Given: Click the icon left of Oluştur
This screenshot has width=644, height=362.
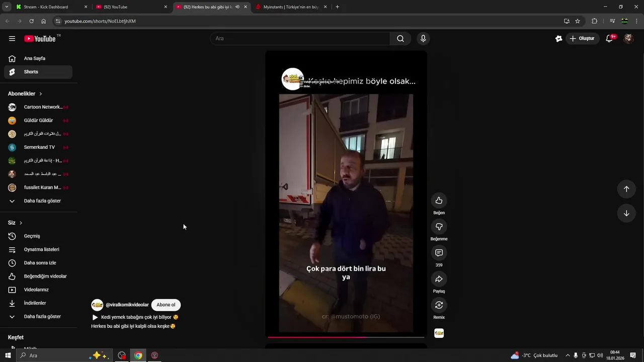Looking at the screenshot, I should pos(558,39).
